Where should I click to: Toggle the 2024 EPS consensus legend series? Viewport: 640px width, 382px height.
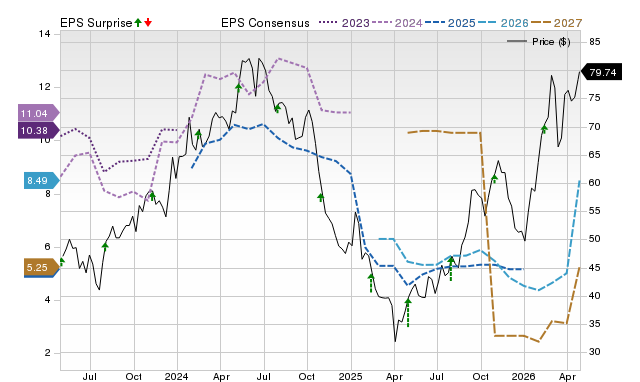tap(397, 23)
